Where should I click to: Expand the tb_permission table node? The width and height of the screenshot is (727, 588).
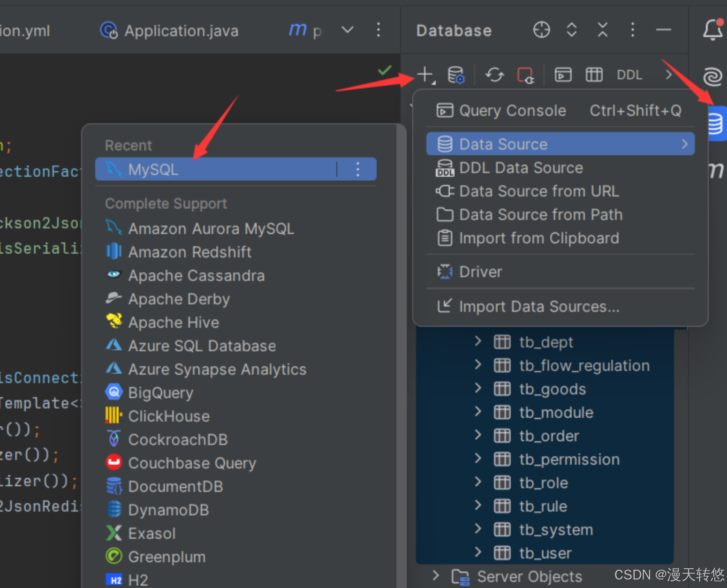477,458
